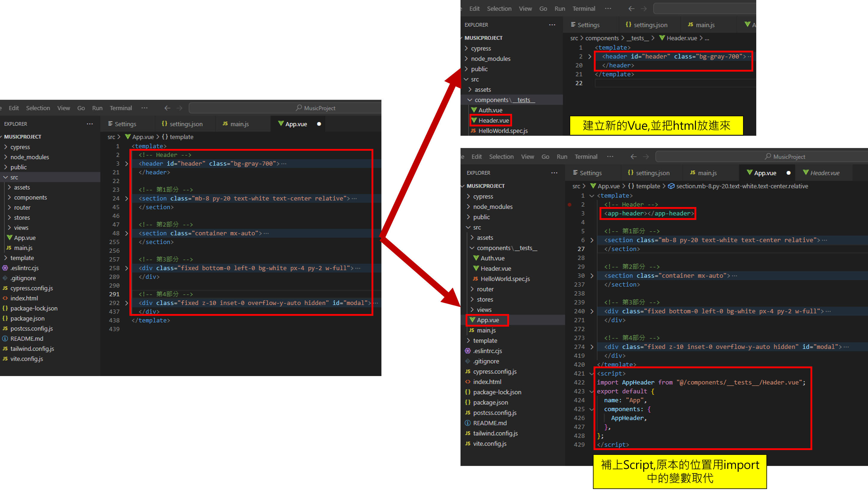Open Header.vue in bottom-right file tree
Viewport: 868px width, 492px height.
click(495, 269)
